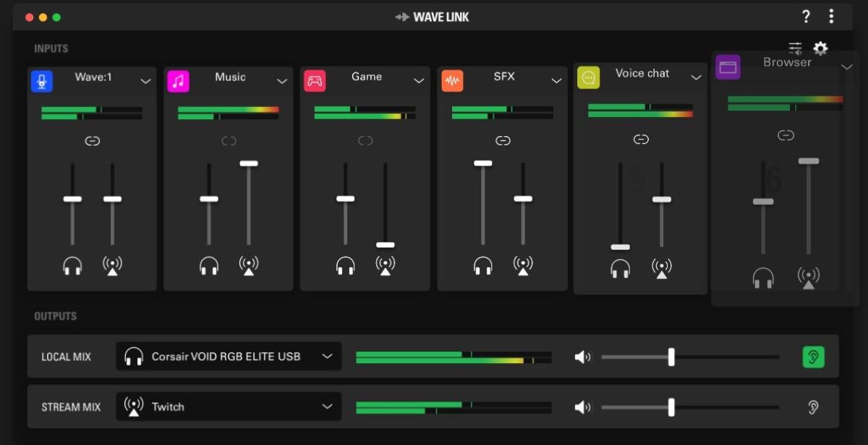
Task: Open help with the question mark
Action: pos(807,17)
